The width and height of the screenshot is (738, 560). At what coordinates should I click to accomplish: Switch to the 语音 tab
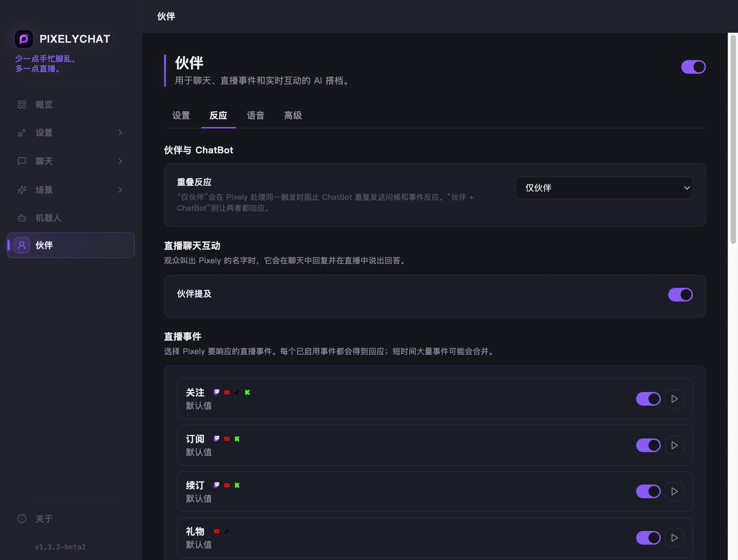pos(256,115)
